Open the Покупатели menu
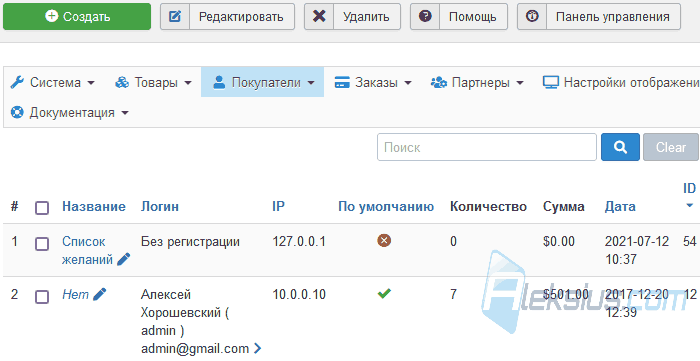700x361 pixels. click(x=262, y=83)
